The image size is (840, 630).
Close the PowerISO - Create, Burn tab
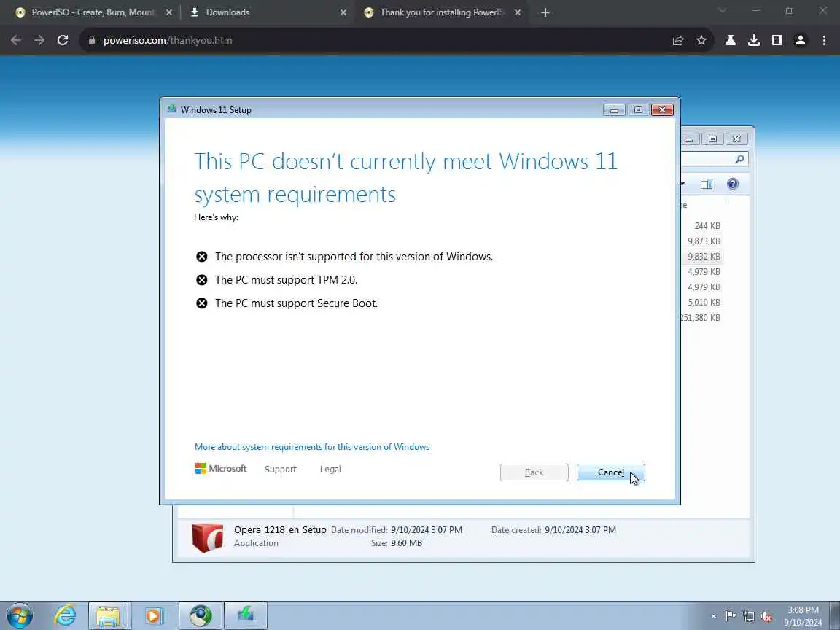point(168,12)
